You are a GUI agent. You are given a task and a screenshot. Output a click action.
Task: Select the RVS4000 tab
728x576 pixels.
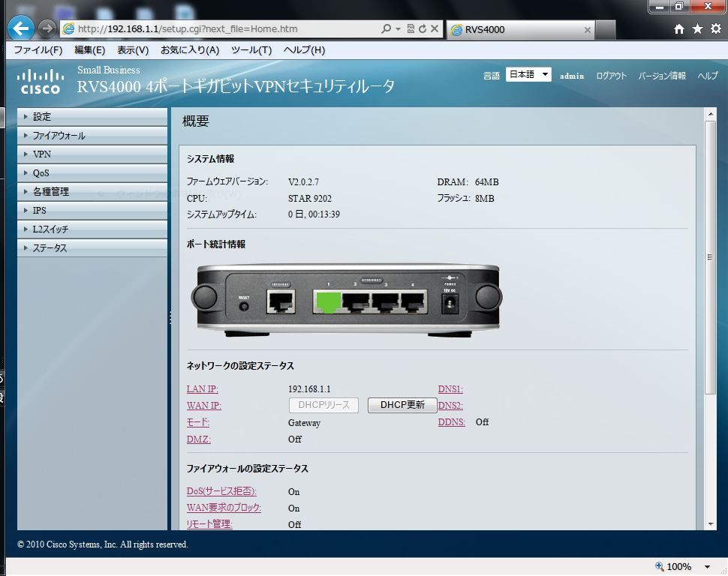520,30
